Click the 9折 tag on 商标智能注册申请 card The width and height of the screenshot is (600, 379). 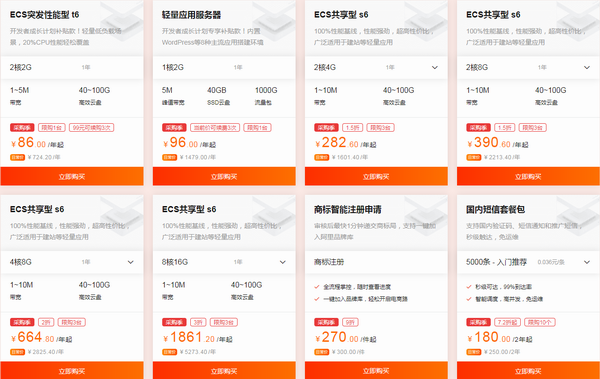[350, 322]
